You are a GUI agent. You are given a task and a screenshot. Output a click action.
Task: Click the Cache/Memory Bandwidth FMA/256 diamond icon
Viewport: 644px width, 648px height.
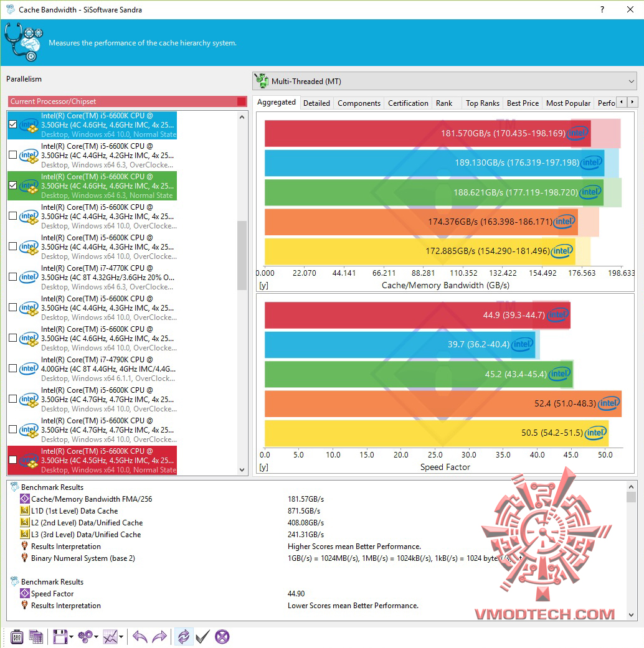tap(25, 499)
